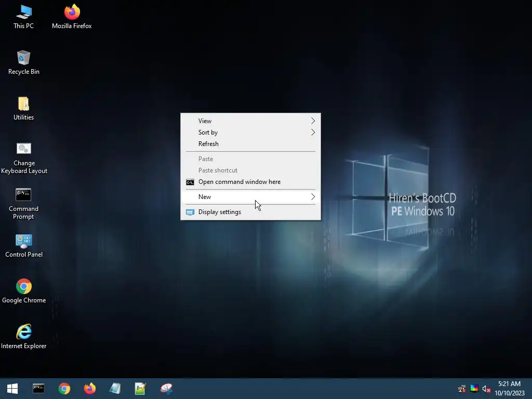
Task: Expand the View submenu
Action: (x=250, y=121)
